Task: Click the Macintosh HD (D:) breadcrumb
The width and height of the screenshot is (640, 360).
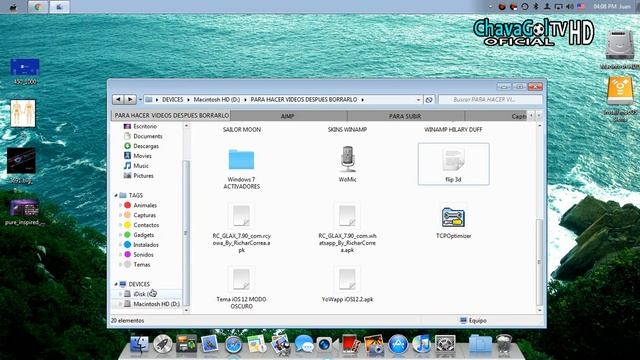Action: pyautogui.click(x=217, y=100)
